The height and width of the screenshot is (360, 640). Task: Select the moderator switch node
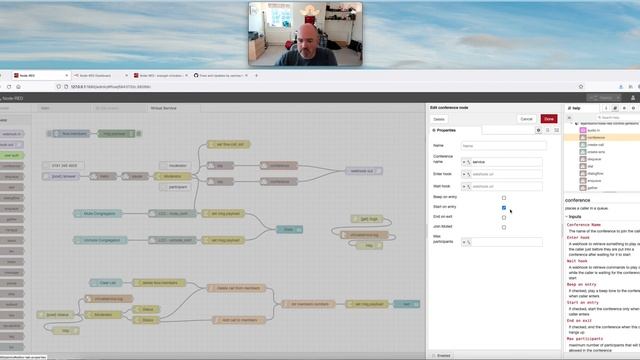click(x=173, y=176)
